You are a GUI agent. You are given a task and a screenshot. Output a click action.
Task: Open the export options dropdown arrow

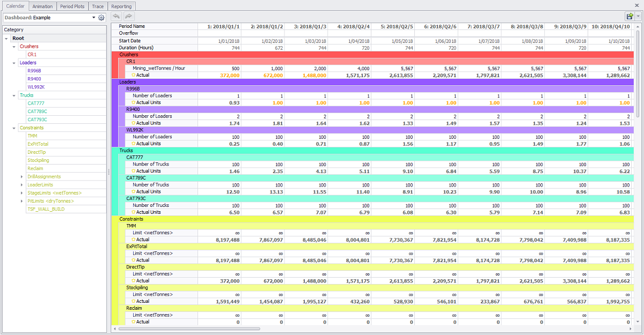(x=638, y=16)
